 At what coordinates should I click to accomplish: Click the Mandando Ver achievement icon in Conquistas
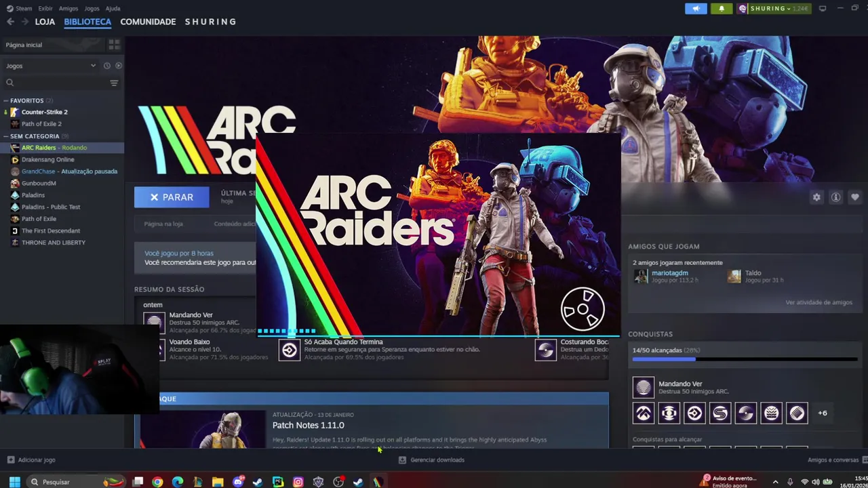pos(644,388)
